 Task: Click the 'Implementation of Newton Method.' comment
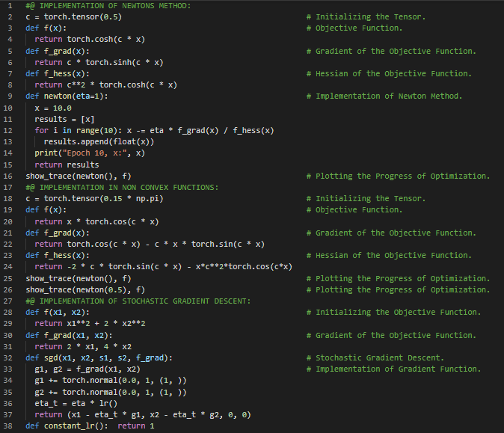[389, 96]
